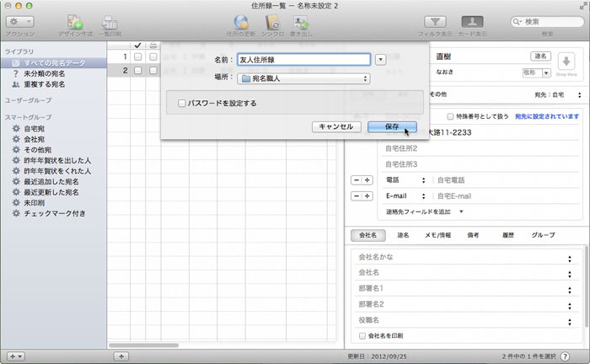Click the 名前 filename input field
Viewport: 590px width, 364px height.
pyautogui.click(x=303, y=59)
